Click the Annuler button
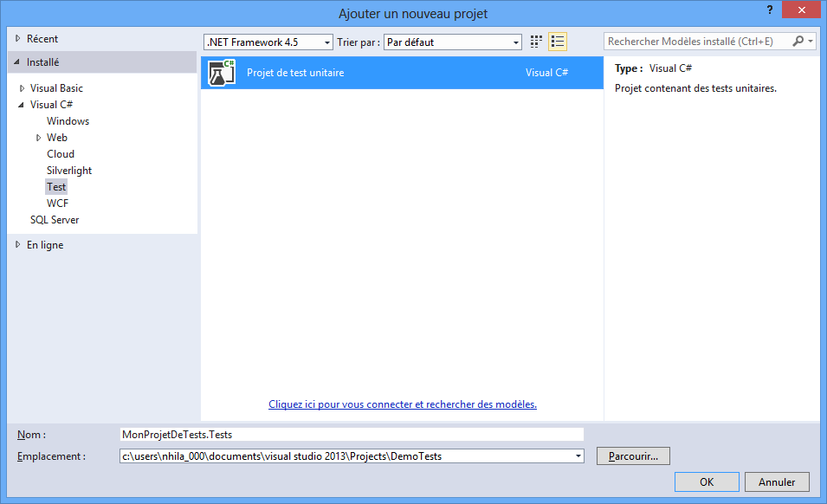The height and width of the screenshot is (504, 827). point(777,481)
